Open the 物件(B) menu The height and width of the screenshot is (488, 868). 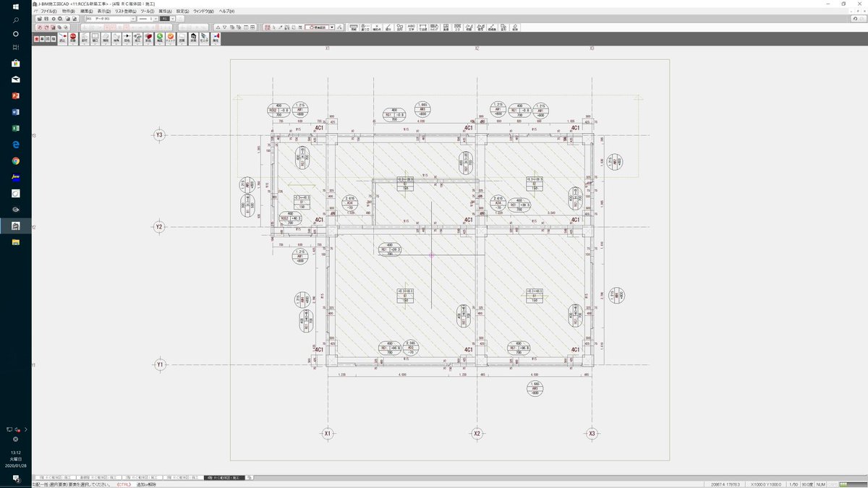coord(69,12)
